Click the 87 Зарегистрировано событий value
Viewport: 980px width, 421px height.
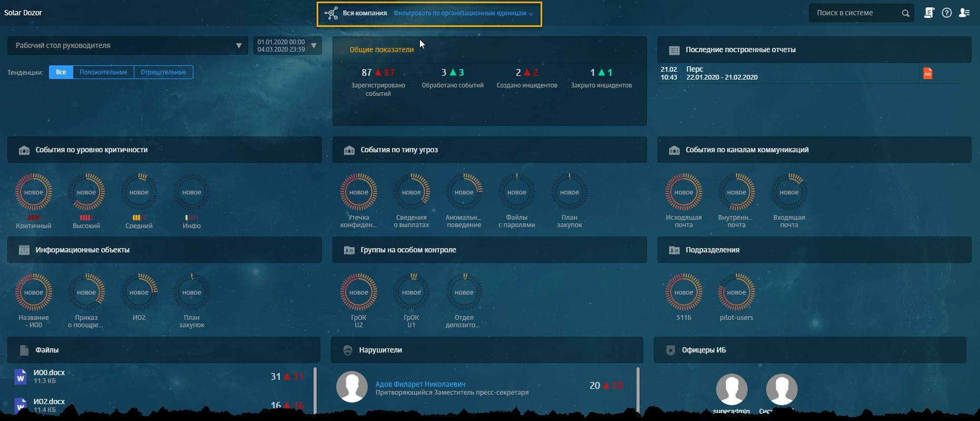click(367, 73)
